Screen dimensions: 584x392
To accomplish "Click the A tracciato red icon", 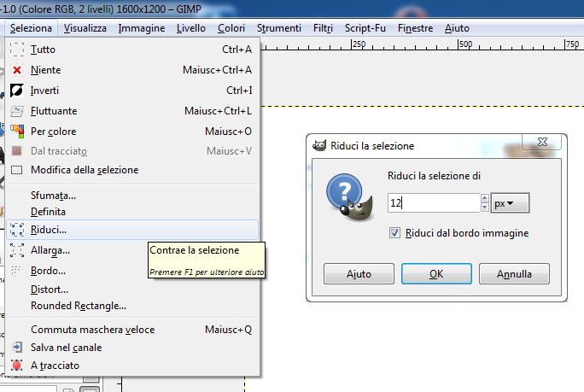I will pyautogui.click(x=17, y=366).
